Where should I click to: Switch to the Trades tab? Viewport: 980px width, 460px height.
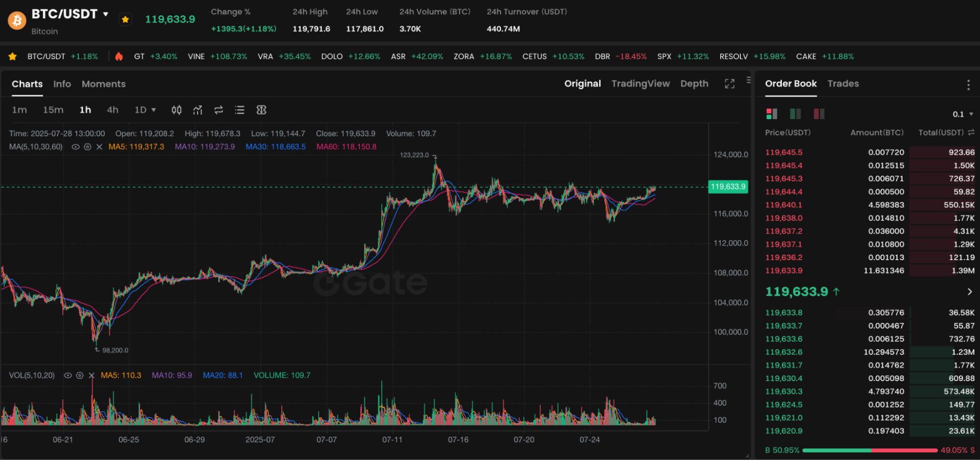pyautogui.click(x=843, y=84)
